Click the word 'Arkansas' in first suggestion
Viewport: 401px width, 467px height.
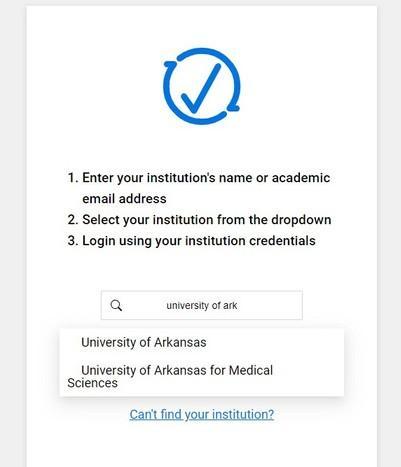coord(180,342)
